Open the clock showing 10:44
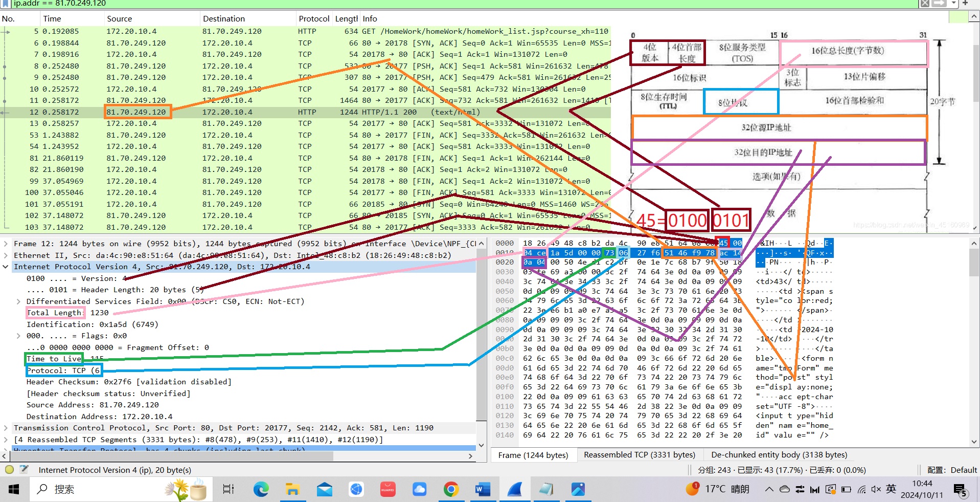The height and width of the screenshot is (502, 980). 922,489
